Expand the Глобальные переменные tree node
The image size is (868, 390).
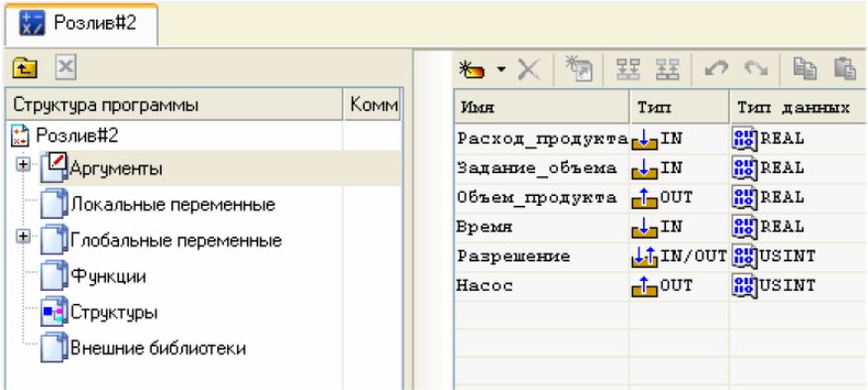coord(23,237)
